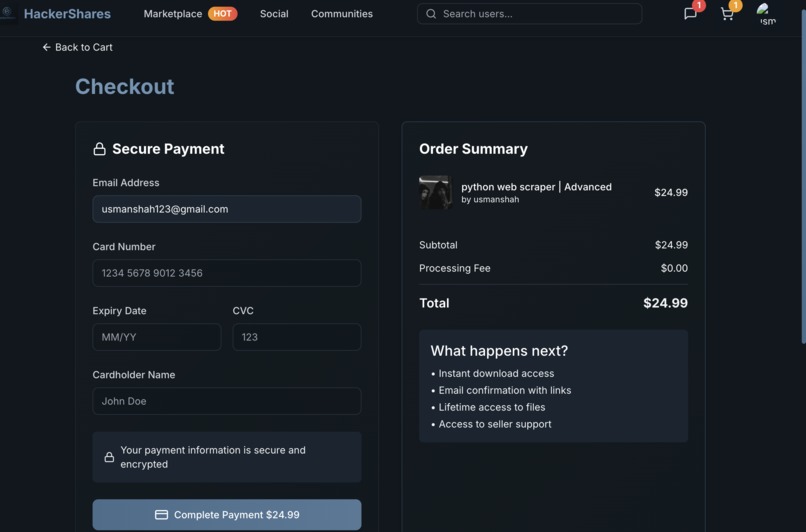Image resolution: width=806 pixels, height=532 pixels.
Task: Focus the Email Address field
Action: click(227, 209)
